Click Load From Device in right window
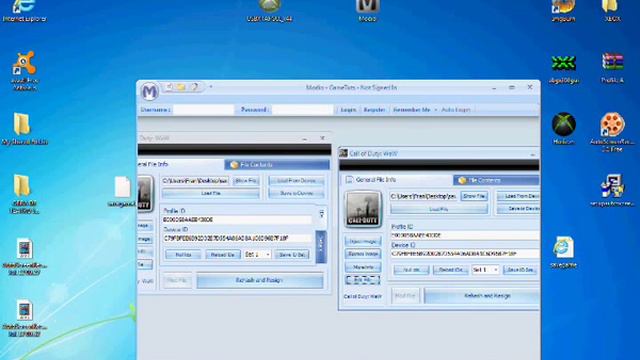Image resolution: width=640 pixels, height=360 pixels. click(x=518, y=196)
